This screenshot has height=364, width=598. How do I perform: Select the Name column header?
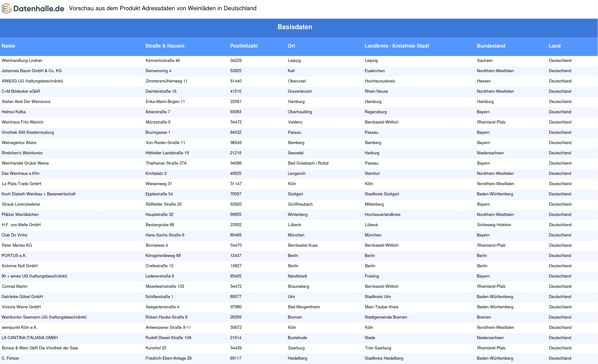click(x=8, y=46)
